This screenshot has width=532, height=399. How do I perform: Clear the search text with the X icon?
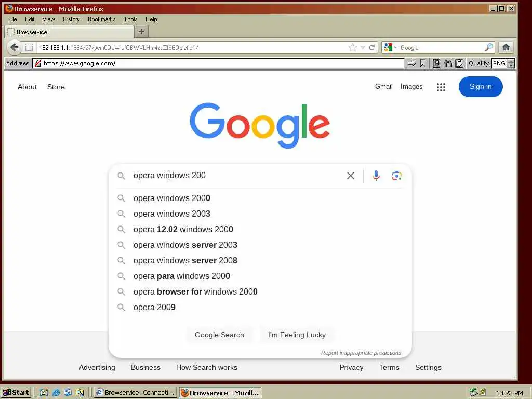351,176
